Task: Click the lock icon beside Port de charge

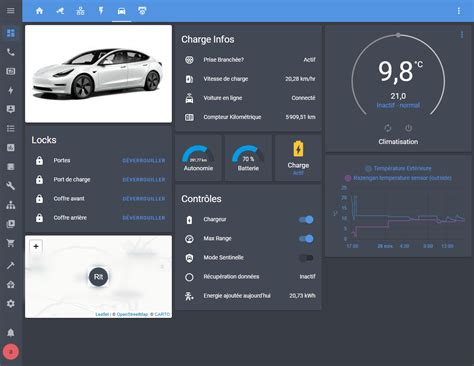Action: 39,179
